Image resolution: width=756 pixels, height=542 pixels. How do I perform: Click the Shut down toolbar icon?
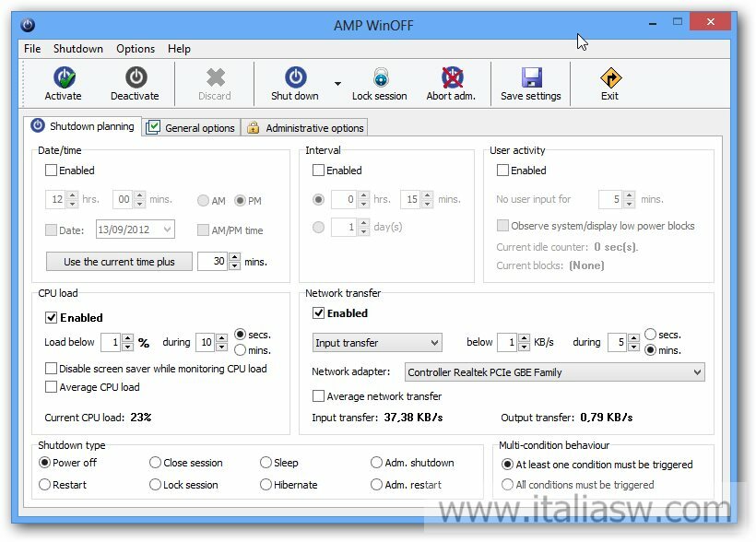(296, 77)
